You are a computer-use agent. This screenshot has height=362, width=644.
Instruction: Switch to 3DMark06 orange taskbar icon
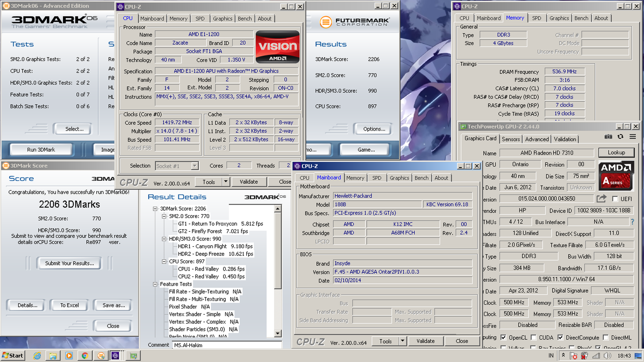point(101,356)
